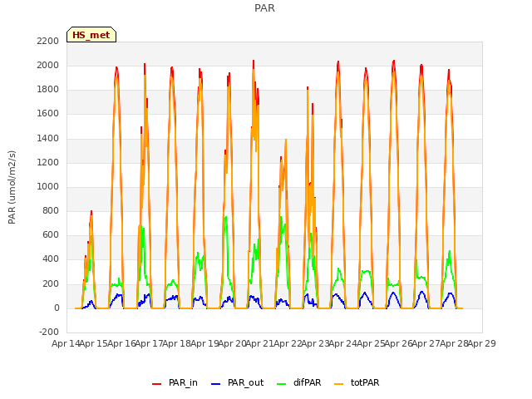Click the Apr 26 x-axis label
532x399 pixels.
[399, 343]
